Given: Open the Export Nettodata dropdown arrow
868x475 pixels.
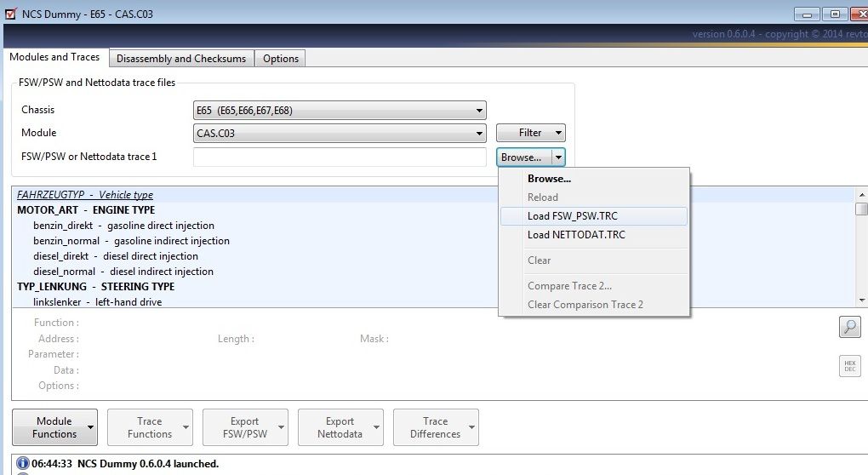Looking at the screenshot, I should (x=376, y=427).
